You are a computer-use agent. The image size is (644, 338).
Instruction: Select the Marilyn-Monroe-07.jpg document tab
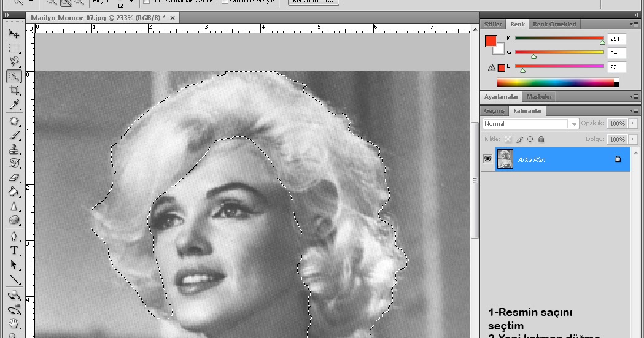coord(98,18)
